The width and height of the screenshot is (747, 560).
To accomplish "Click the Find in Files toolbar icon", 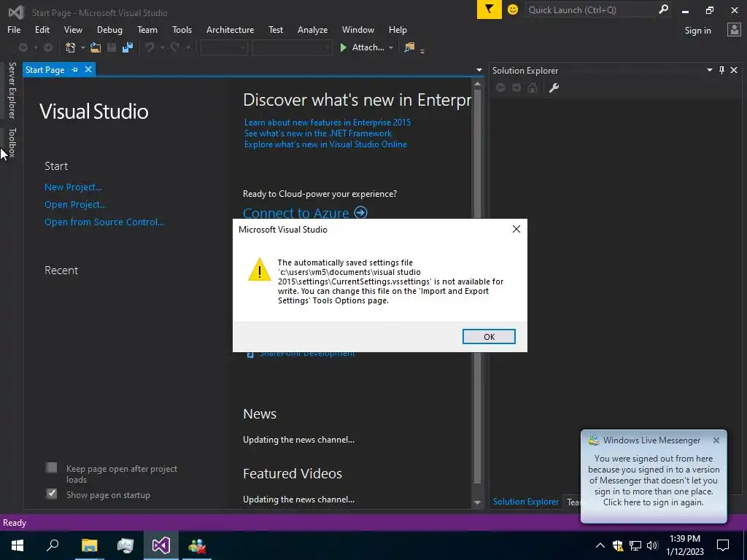I will coord(409,47).
